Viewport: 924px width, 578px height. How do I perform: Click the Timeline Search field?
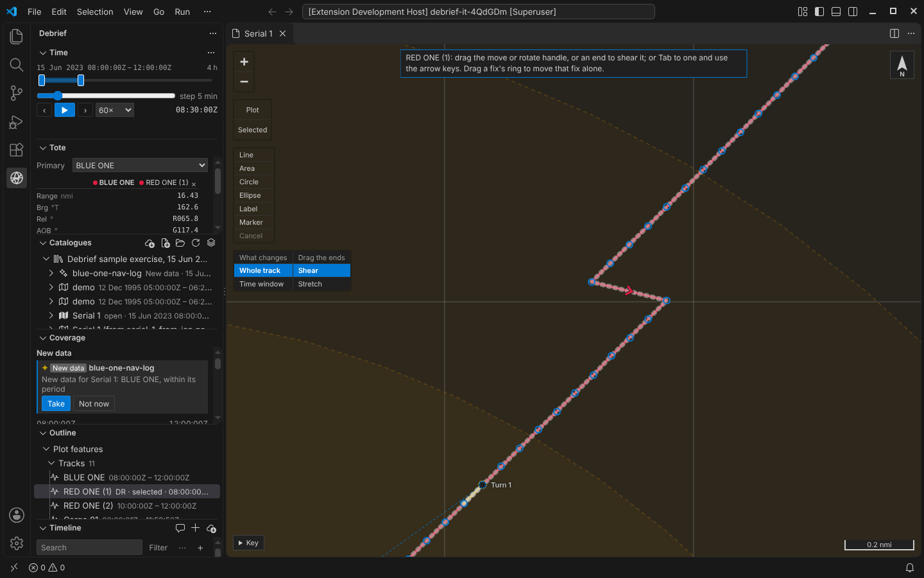[89, 548]
